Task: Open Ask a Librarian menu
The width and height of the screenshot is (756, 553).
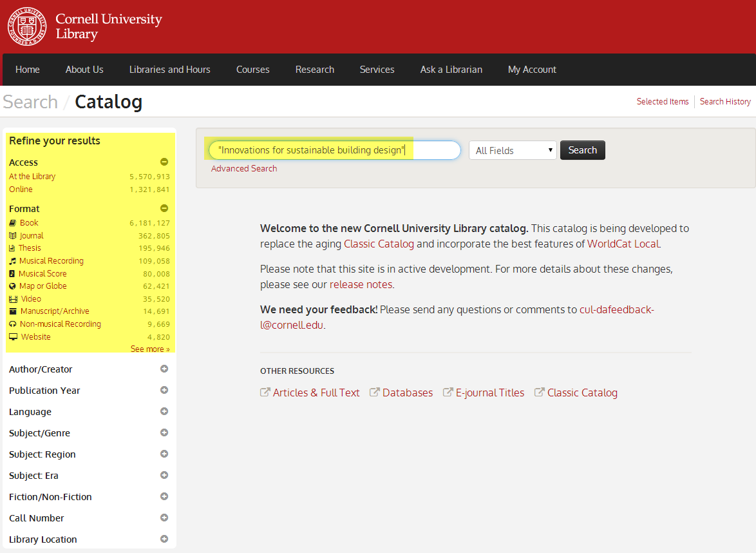Action: coord(451,70)
